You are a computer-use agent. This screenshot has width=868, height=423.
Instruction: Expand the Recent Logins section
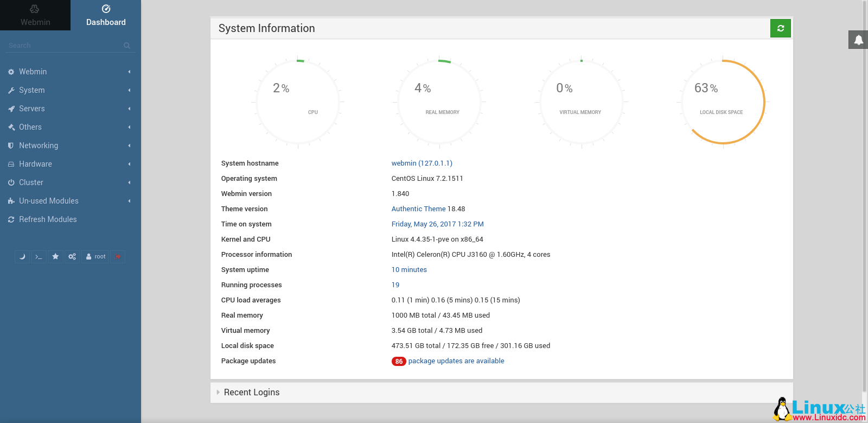pos(252,392)
